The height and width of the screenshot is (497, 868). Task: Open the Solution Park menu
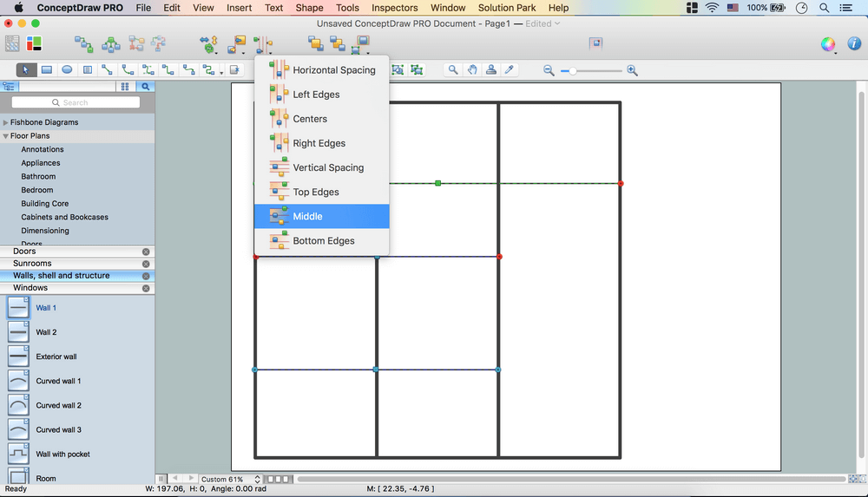(507, 8)
